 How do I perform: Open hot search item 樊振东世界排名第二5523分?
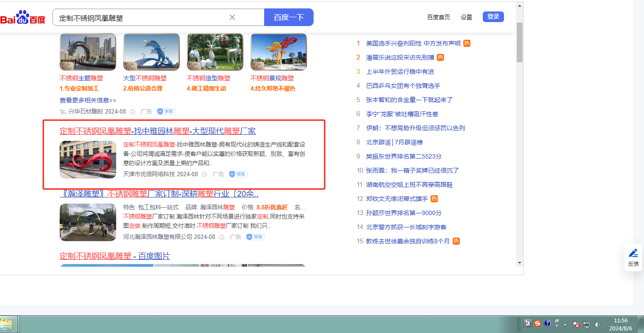pyautogui.click(x=404, y=156)
